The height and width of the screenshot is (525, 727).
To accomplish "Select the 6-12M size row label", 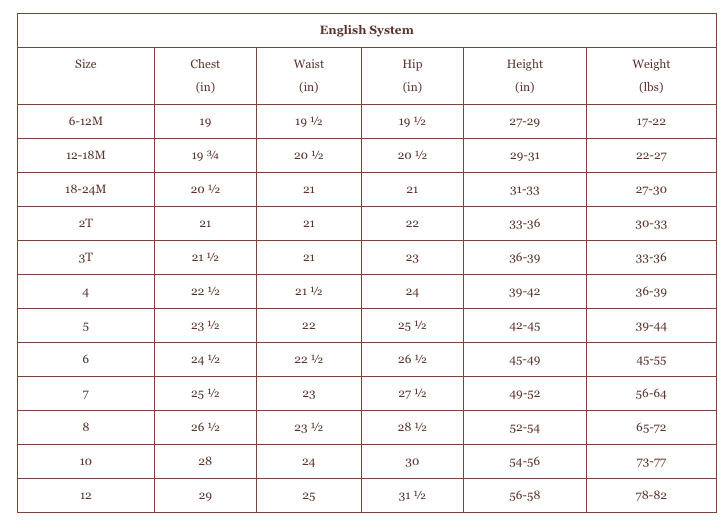I will 86,121.
